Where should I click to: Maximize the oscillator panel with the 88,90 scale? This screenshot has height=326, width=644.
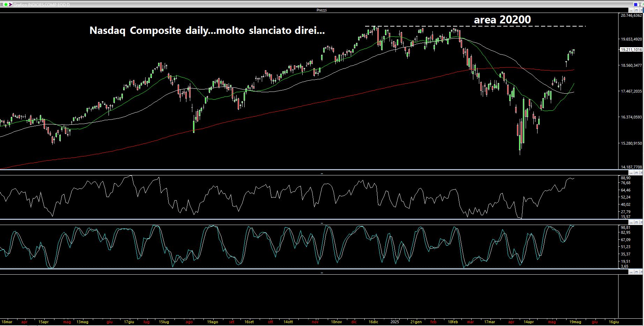pos(636,173)
